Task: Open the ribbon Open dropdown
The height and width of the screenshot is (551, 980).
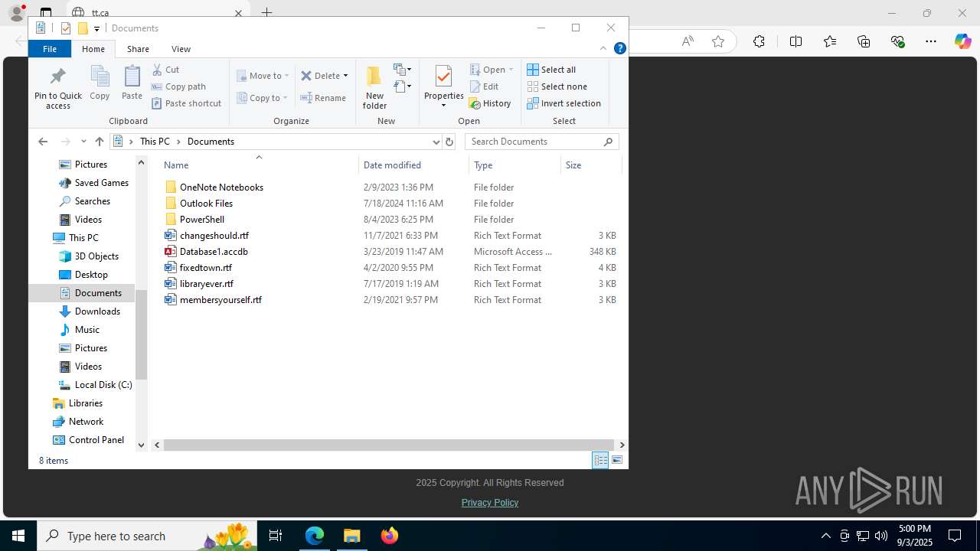Action: 492,70
